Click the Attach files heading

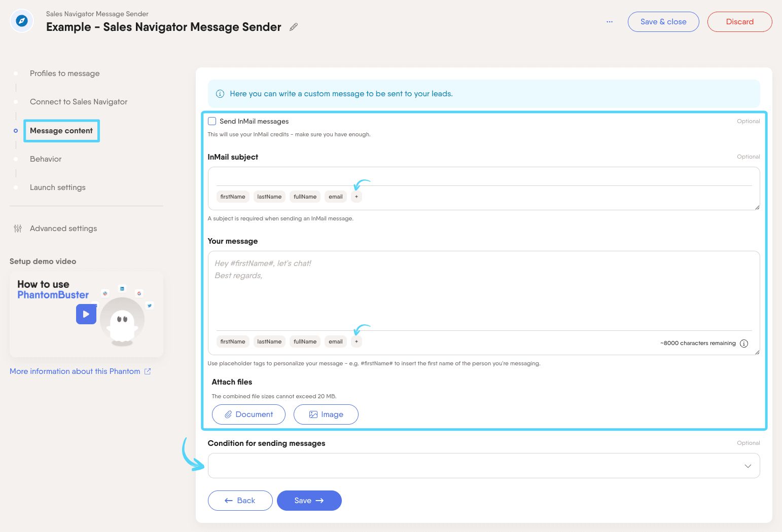click(x=232, y=382)
